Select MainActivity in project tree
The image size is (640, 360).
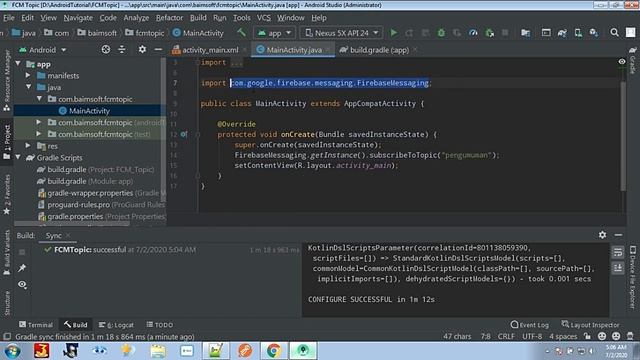[x=89, y=111]
